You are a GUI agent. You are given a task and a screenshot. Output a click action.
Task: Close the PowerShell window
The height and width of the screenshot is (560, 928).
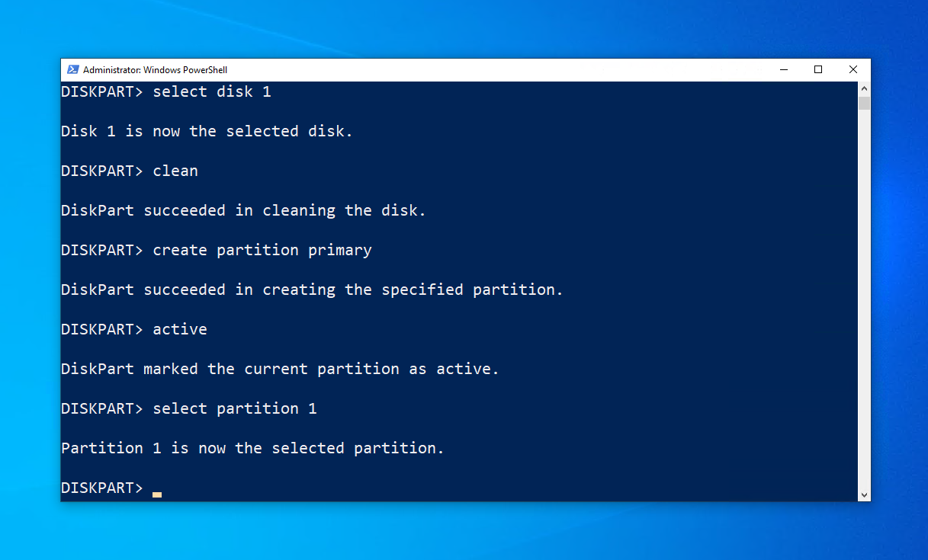(853, 69)
